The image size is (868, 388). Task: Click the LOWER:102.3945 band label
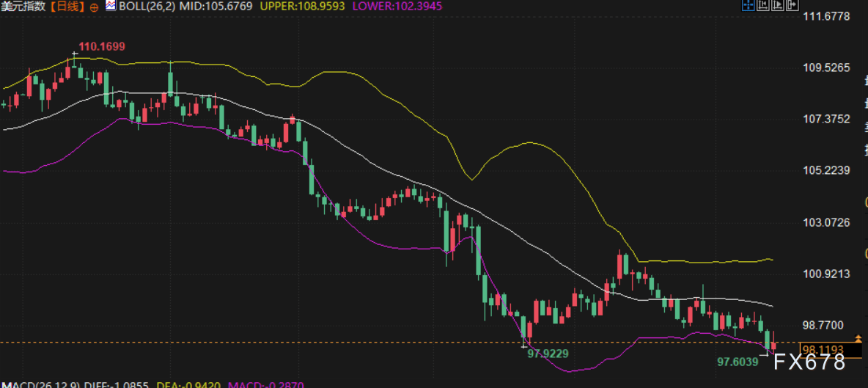(x=395, y=7)
